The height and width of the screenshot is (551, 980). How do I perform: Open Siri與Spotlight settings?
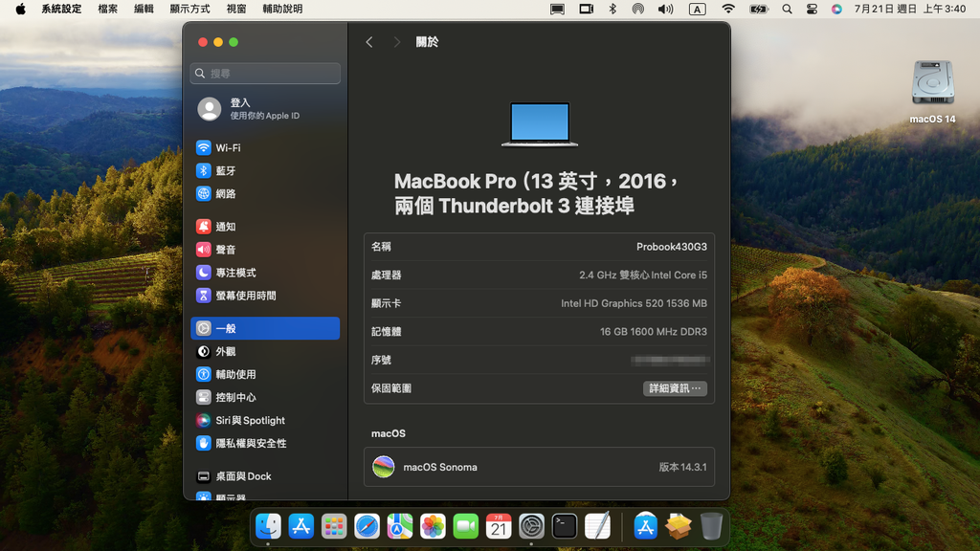pyautogui.click(x=265, y=421)
